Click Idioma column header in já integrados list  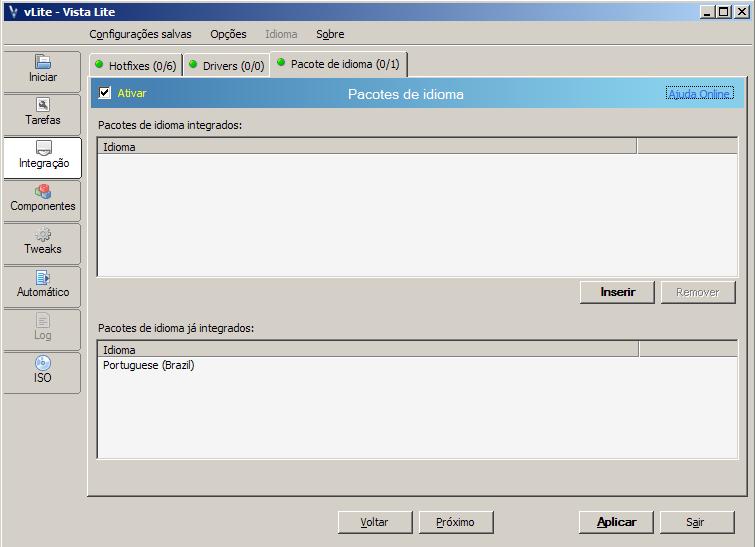(x=368, y=350)
